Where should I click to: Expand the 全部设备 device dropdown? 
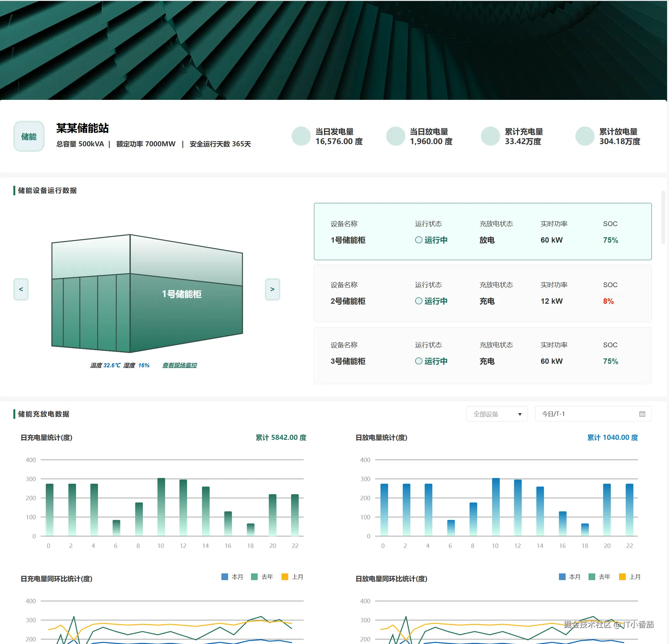point(491,414)
